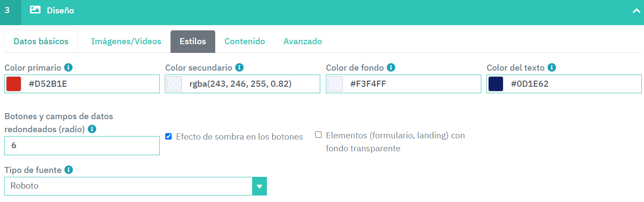
Task: Click the image icon beside Diseño header
Action: [x=35, y=10]
